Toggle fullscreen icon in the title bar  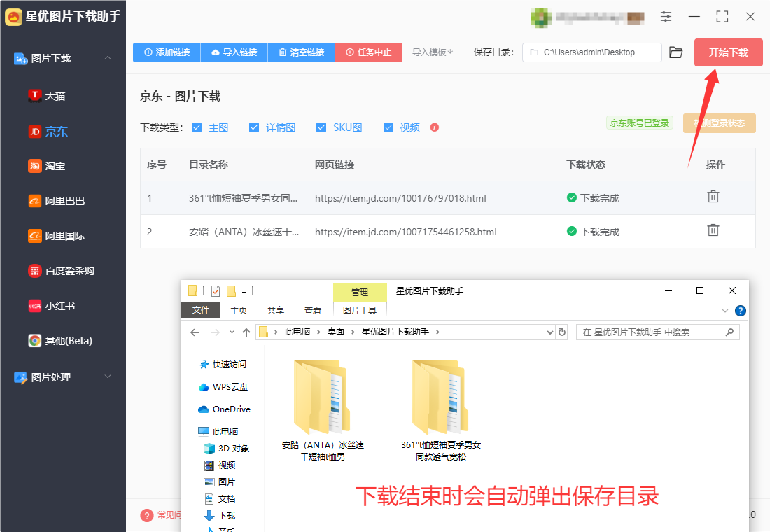(722, 17)
